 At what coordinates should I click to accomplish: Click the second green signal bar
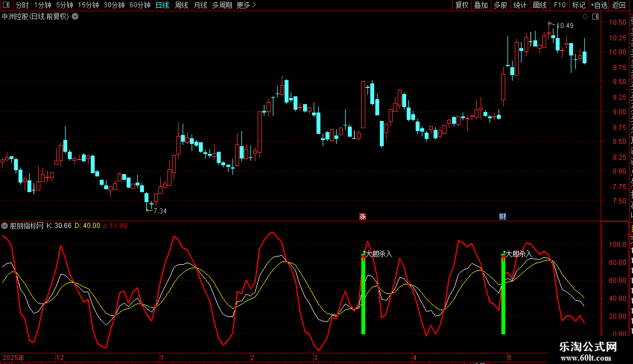pos(504,295)
